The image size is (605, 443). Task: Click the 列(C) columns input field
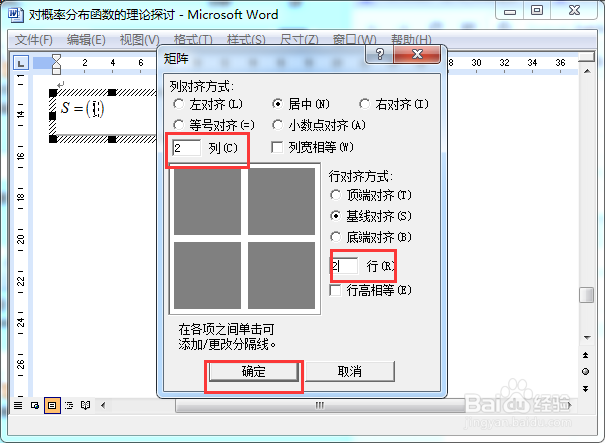click(186, 148)
